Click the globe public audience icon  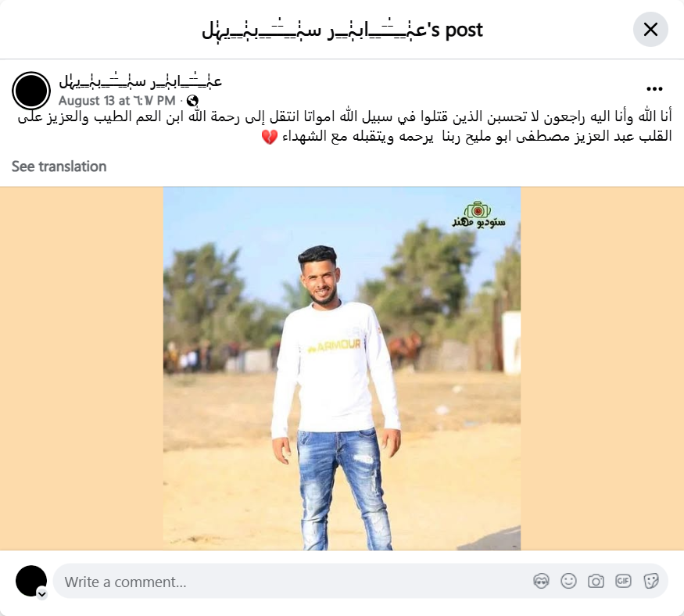(x=192, y=101)
